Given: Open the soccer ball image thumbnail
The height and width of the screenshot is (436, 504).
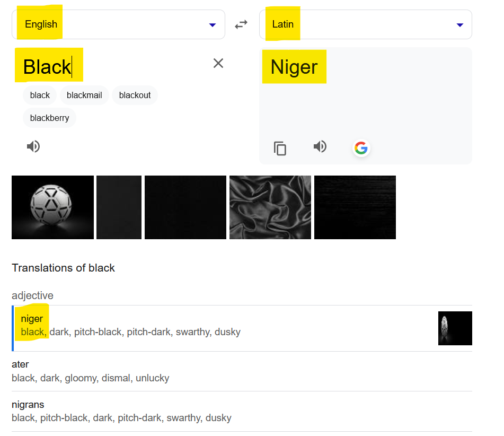Looking at the screenshot, I should tap(52, 207).
